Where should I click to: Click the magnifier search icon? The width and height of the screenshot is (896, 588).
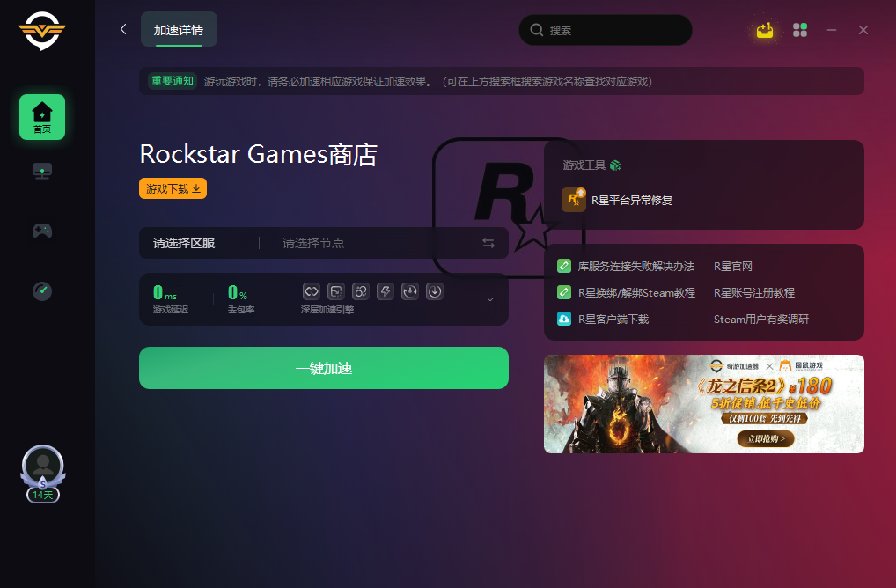coord(537,30)
